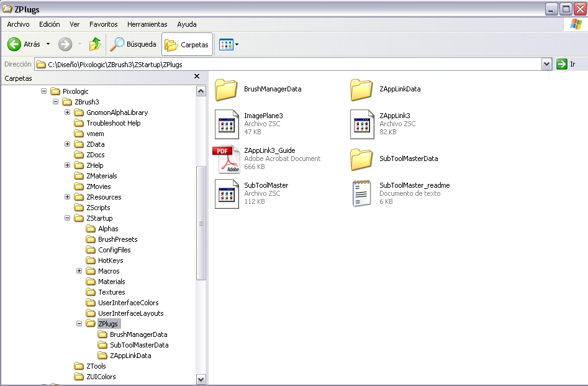Image resolution: width=588 pixels, height=386 pixels.
Task: Click the address path field
Action: click(x=288, y=64)
